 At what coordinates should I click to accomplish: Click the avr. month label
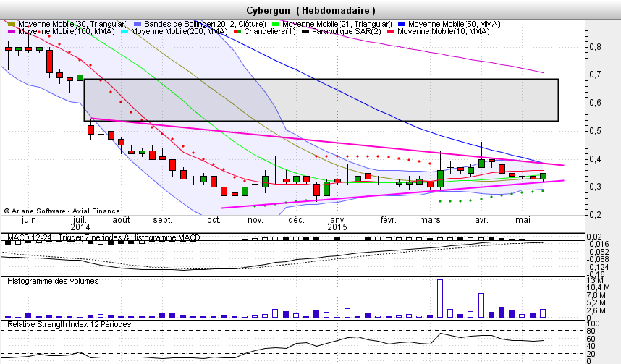tap(481, 220)
